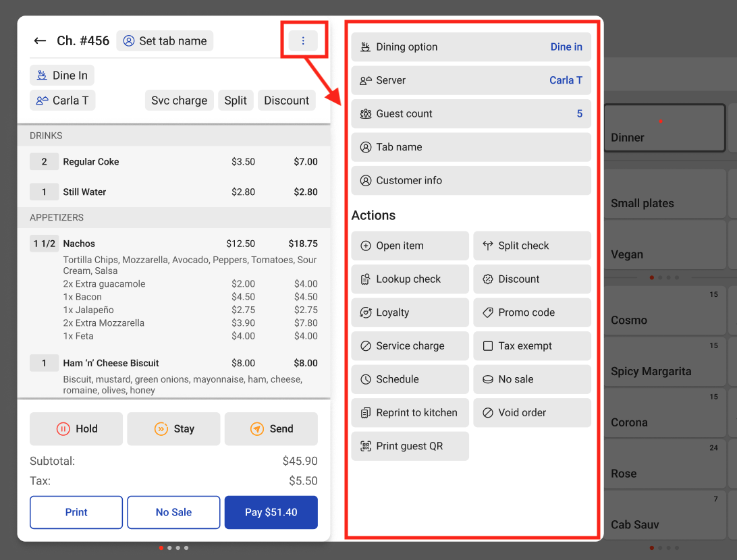Viewport: 737px width, 560px height.
Task: Select the Nachos quantity 1 1/2 box
Action: [x=45, y=244]
